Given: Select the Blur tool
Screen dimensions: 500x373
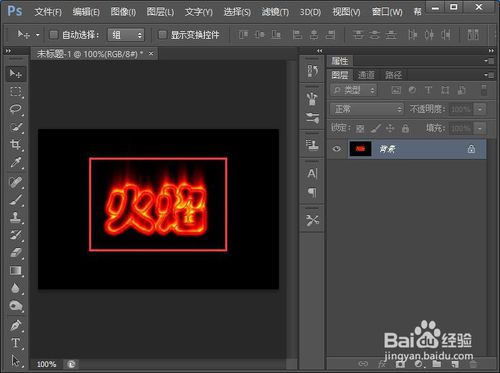Looking at the screenshot, I should point(15,288).
